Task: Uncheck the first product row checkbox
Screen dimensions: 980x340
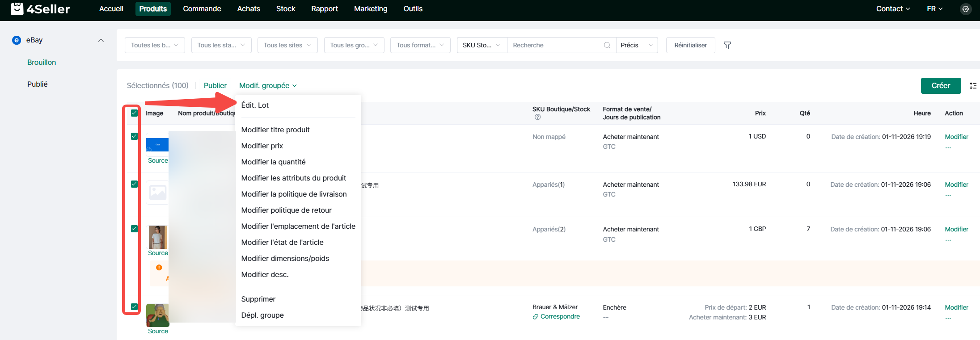Action: pos(134,136)
